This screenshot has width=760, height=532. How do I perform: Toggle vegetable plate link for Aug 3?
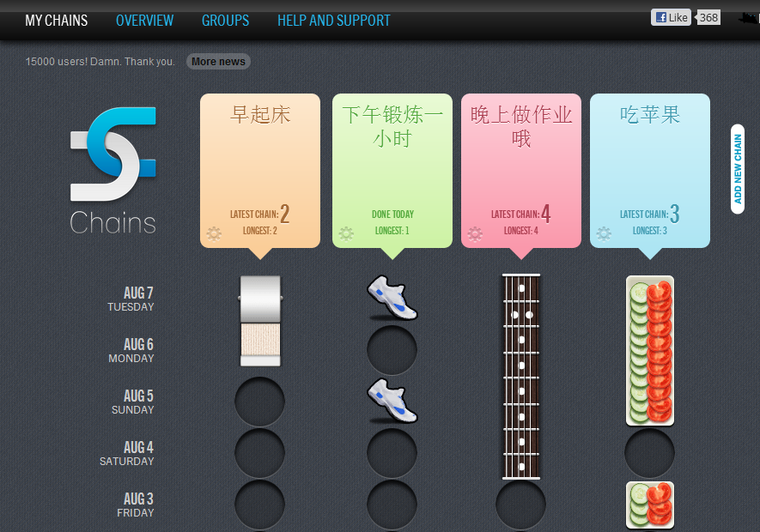tap(650, 505)
